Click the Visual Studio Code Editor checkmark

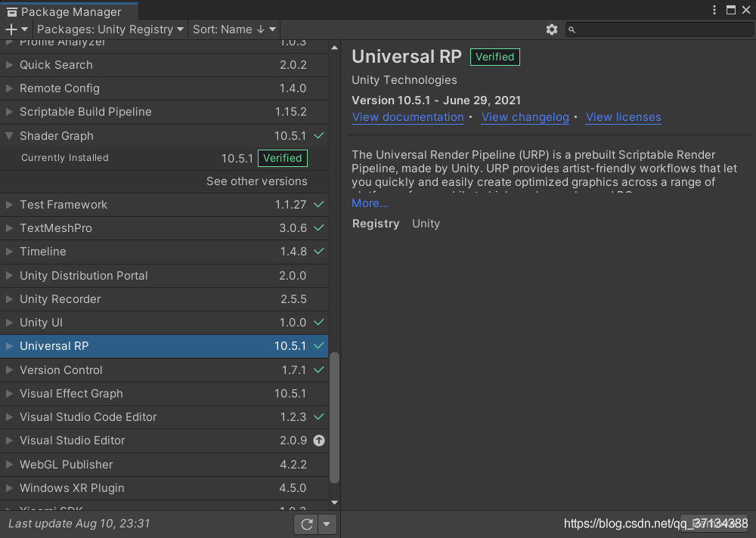pos(319,416)
